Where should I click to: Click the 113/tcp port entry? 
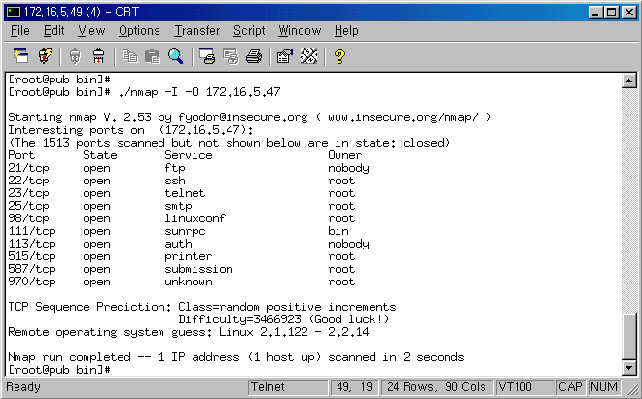tap(32, 244)
